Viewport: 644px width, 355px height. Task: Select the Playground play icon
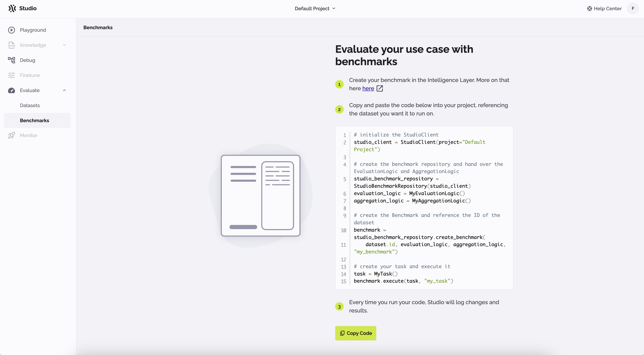(11, 30)
